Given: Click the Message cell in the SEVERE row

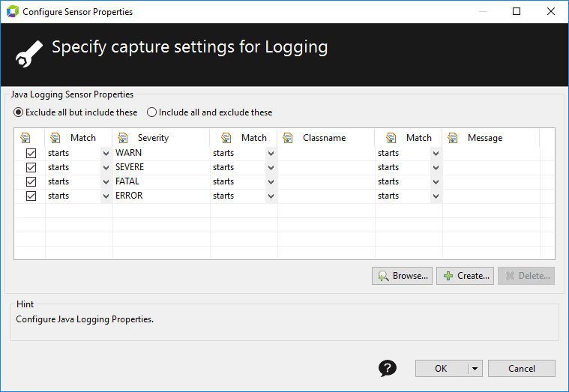Looking at the screenshot, I should 491,167.
